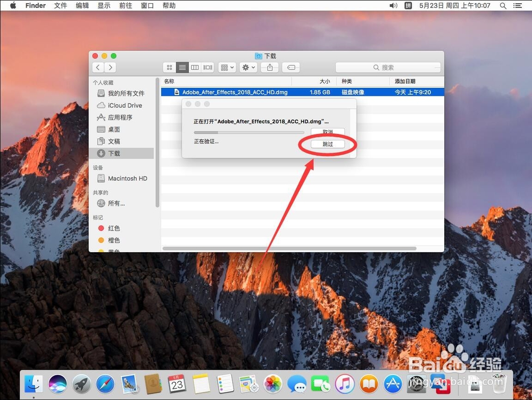Image resolution: width=532 pixels, height=400 pixels.
Task: Switch to column view in Finder toolbar
Action: tap(195, 68)
